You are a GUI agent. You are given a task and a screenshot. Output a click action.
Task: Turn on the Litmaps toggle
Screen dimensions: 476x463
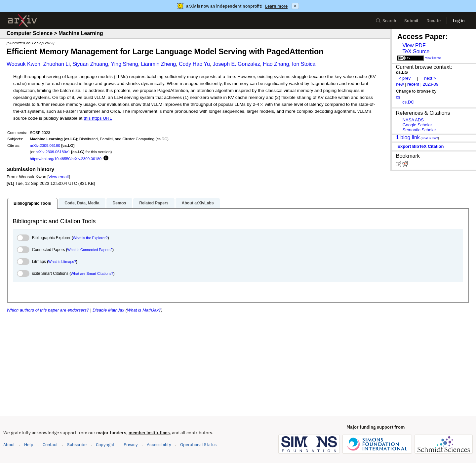[x=23, y=262]
